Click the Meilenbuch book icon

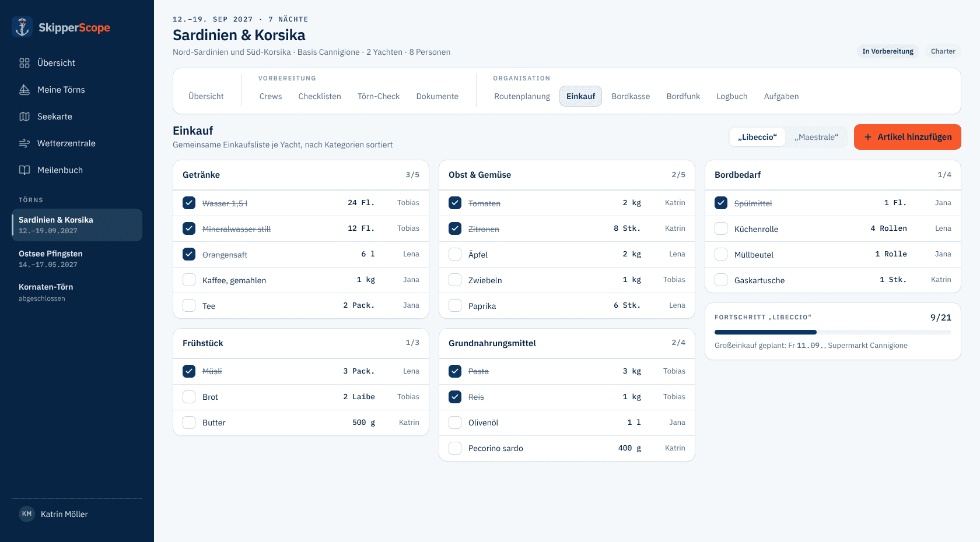tap(24, 170)
